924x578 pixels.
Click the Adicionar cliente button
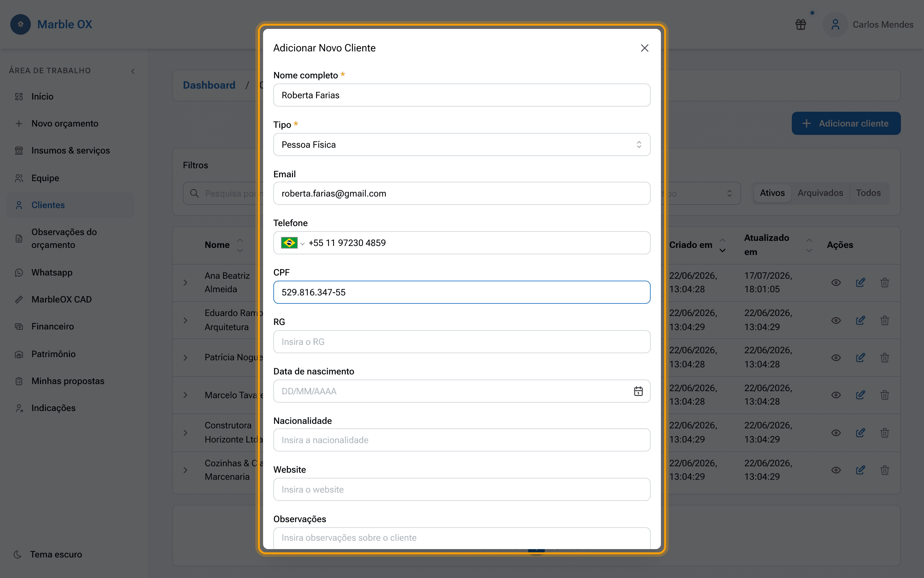pos(846,124)
